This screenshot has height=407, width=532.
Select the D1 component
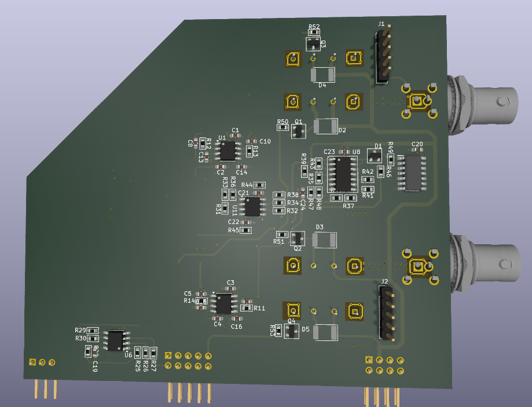(375, 156)
